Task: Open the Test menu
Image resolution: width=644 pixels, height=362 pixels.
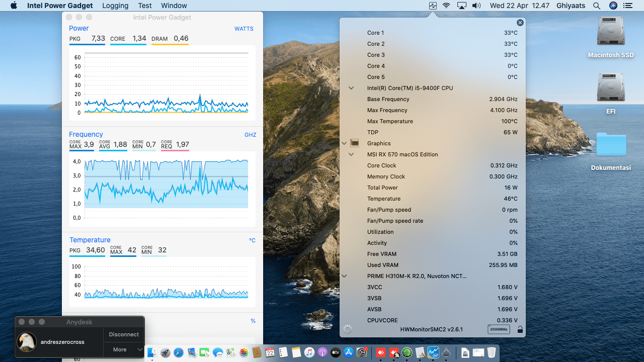Action: click(145, 6)
